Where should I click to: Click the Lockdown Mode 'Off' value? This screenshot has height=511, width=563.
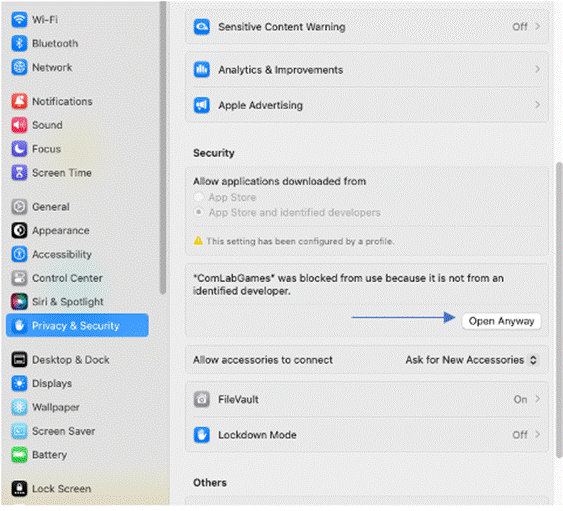click(520, 435)
